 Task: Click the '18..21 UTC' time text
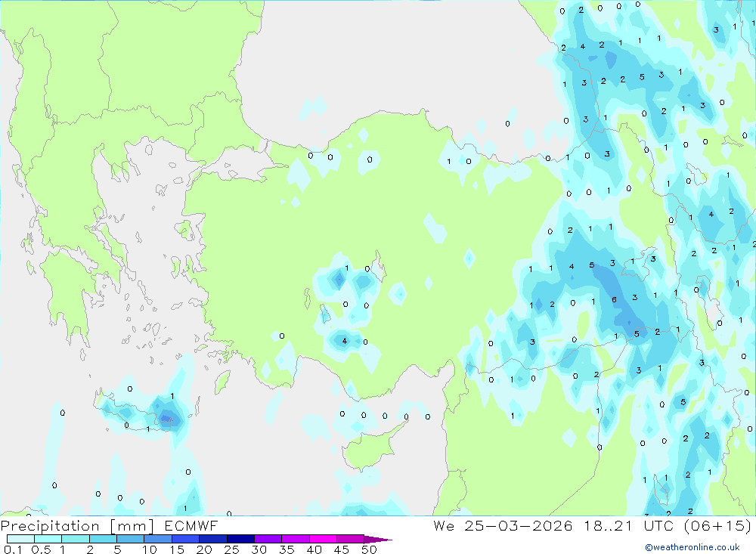[x=631, y=525]
